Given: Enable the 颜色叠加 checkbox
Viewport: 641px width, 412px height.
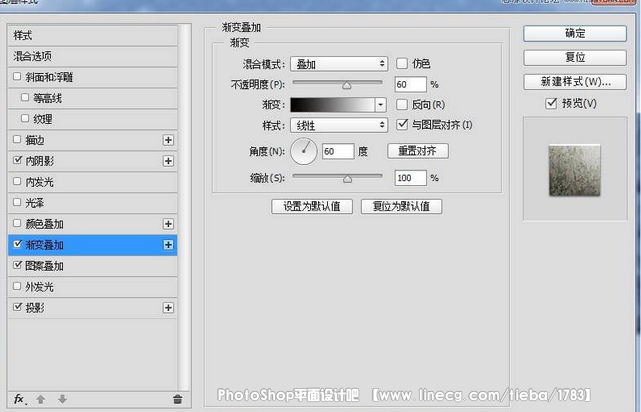Looking at the screenshot, I should coord(17,223).
